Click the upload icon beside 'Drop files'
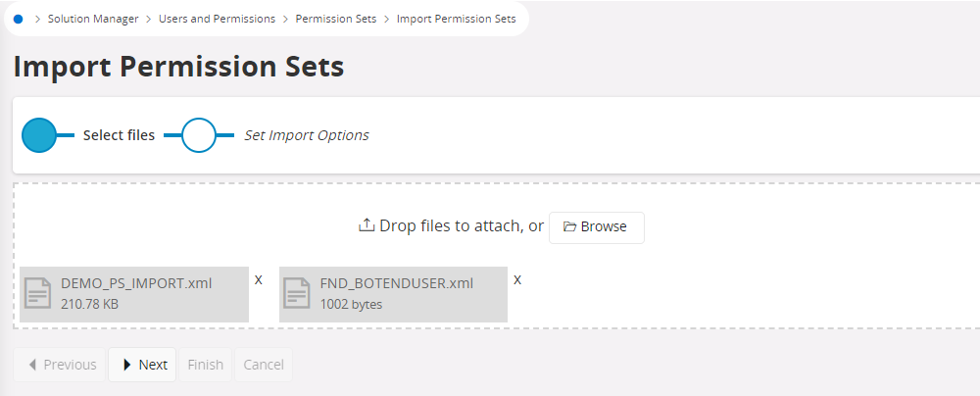The width and height of the screenshot is (980, 396). point(367,225)
